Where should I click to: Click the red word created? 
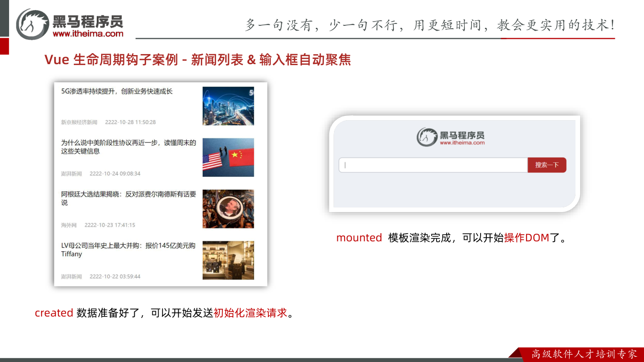54,313
